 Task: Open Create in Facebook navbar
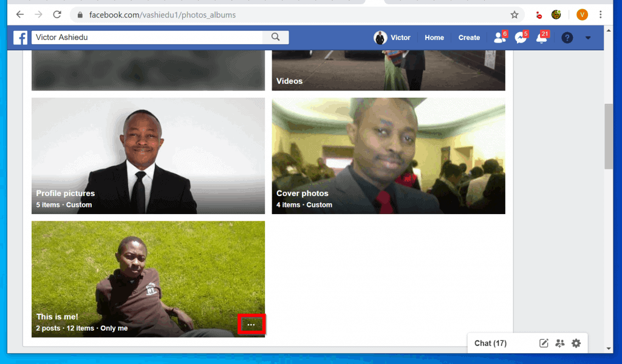pos(469,38)
